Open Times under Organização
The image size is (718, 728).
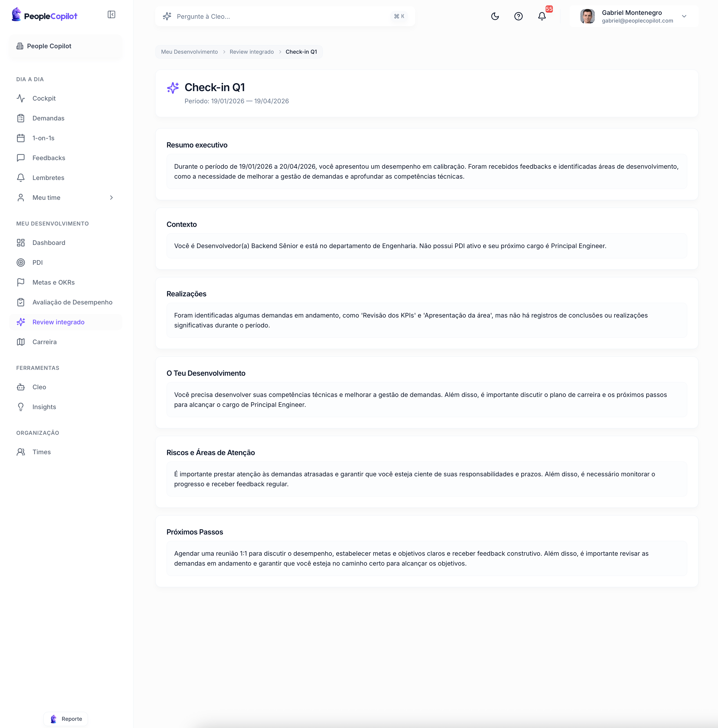(66, 452)
